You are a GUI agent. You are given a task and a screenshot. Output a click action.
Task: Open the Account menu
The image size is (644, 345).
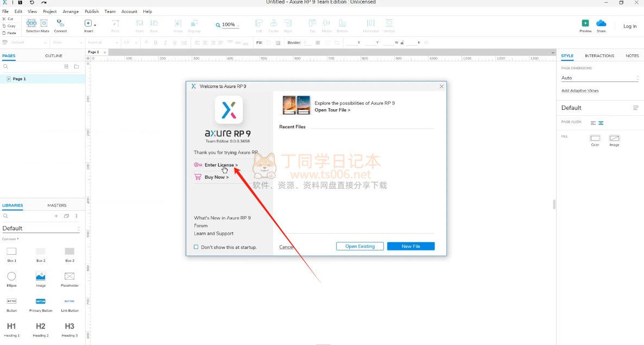pyautogui.click(x=129, y=11)
